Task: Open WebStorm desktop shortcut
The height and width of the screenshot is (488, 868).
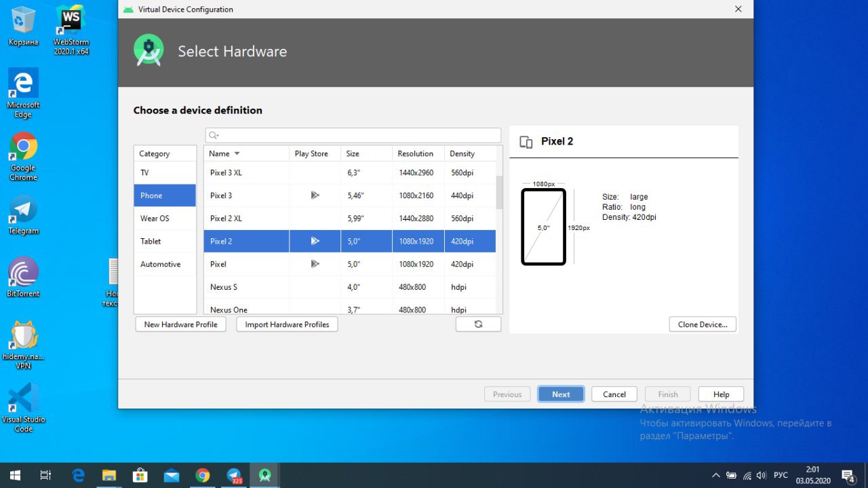Action: pos(71,20)
